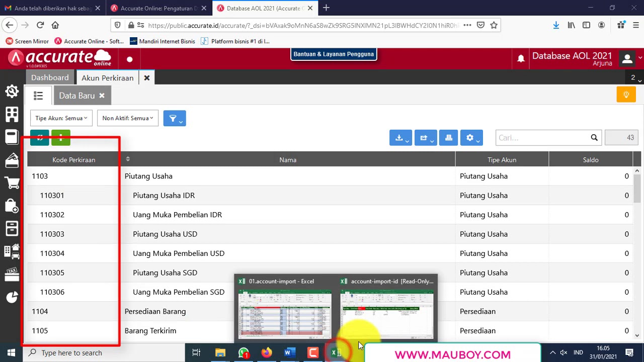Screen dimensions: 644x362
Task: Bookmark this page with star icon
Action: coord(494,25)
